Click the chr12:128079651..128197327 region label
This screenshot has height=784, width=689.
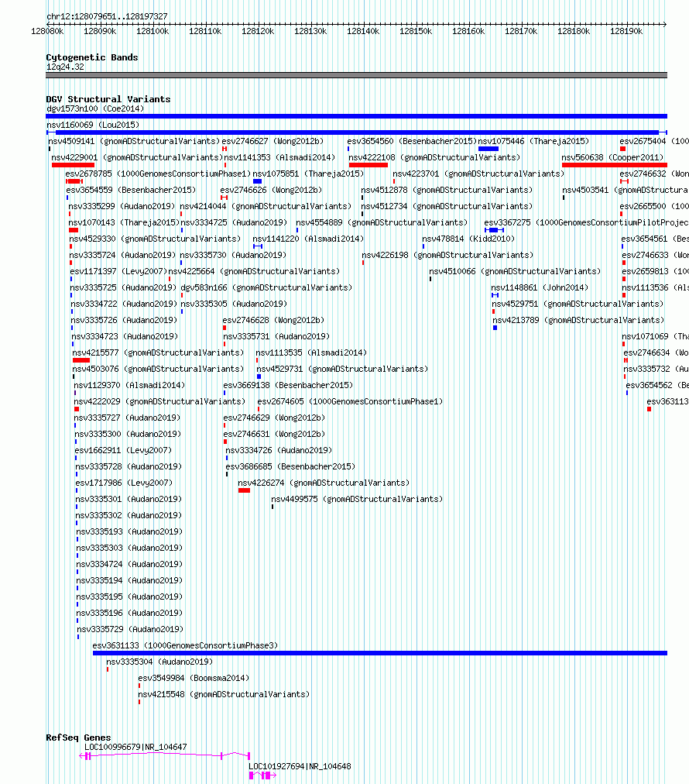coord(107,16)
